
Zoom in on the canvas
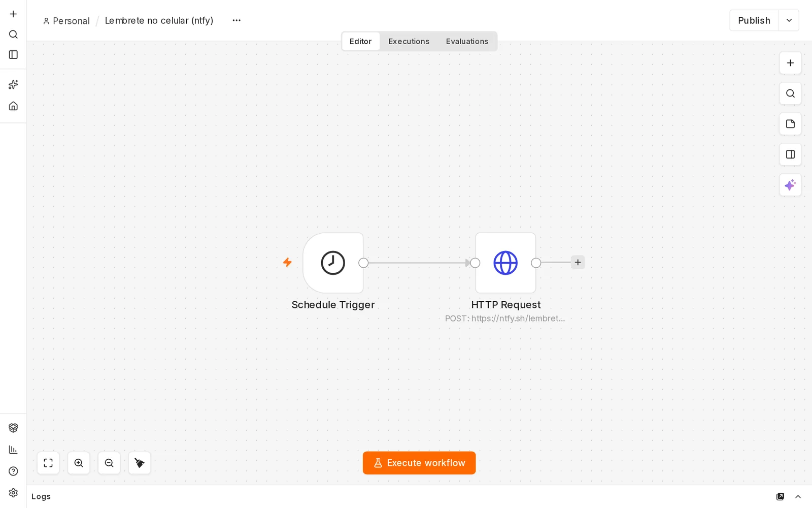click(79, 463)
